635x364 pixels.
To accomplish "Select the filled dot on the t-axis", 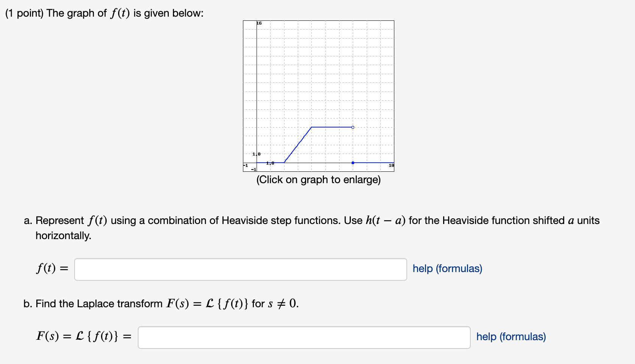I will (353, 162).
